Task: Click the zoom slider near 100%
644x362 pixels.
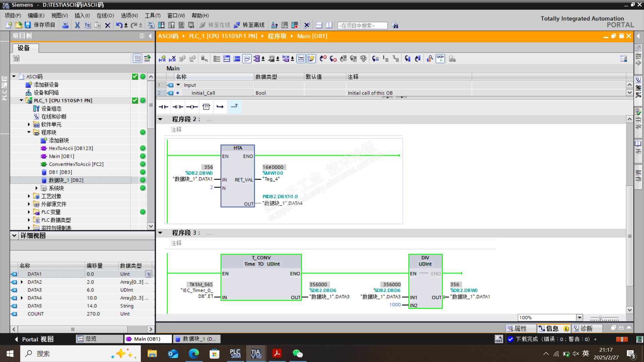Action: [x=600, y=317]
